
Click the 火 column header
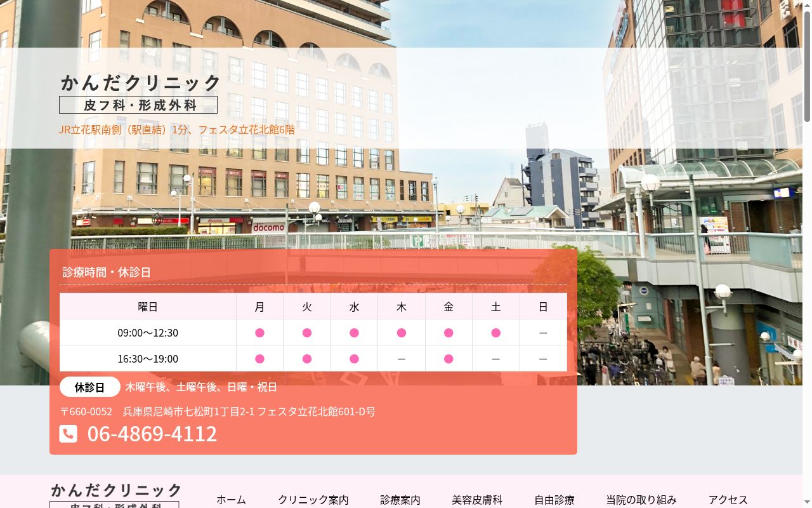point(307,307)
